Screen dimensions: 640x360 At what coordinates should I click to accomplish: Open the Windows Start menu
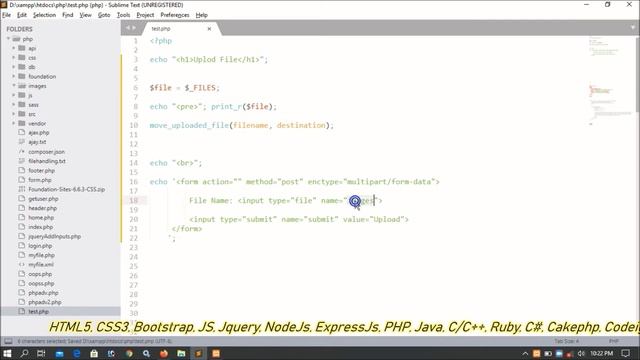(7, 353)
